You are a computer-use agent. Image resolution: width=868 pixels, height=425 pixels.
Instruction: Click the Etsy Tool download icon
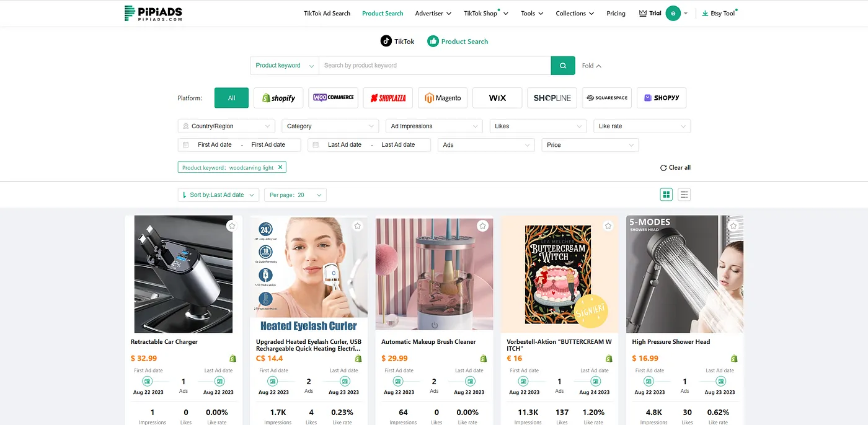click(x=705, y=13)
